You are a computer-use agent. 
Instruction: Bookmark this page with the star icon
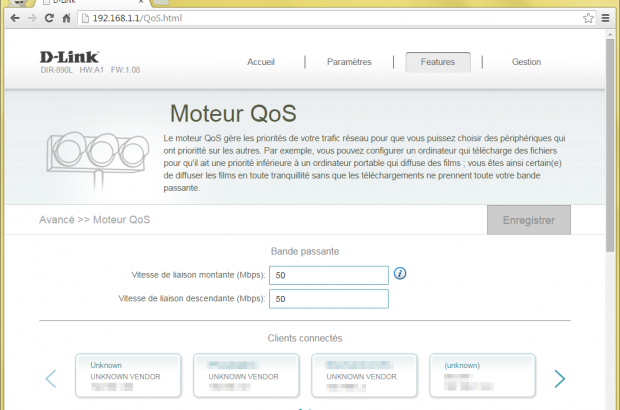[x=589, y=18]
